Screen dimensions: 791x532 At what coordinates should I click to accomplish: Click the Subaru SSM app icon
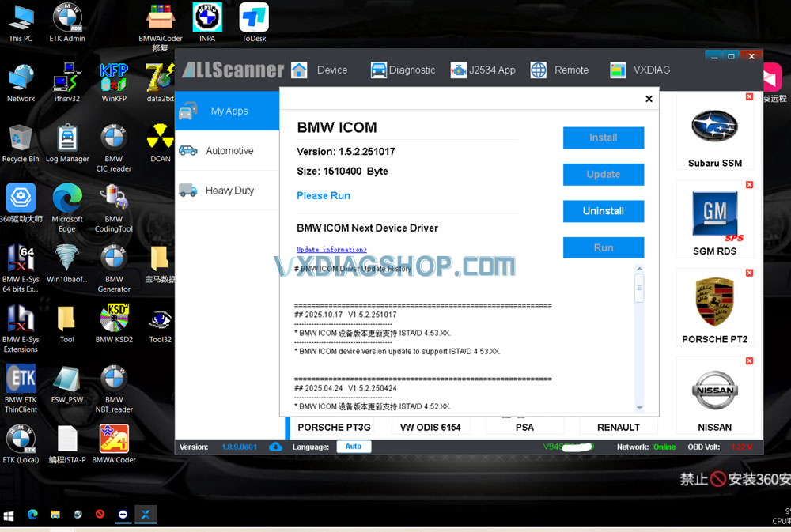click(714, 132)
